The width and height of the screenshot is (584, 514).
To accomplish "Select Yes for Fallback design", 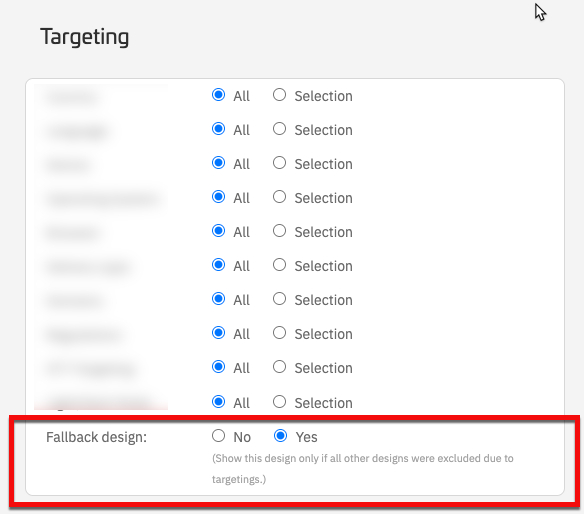I will coord(280,436).
